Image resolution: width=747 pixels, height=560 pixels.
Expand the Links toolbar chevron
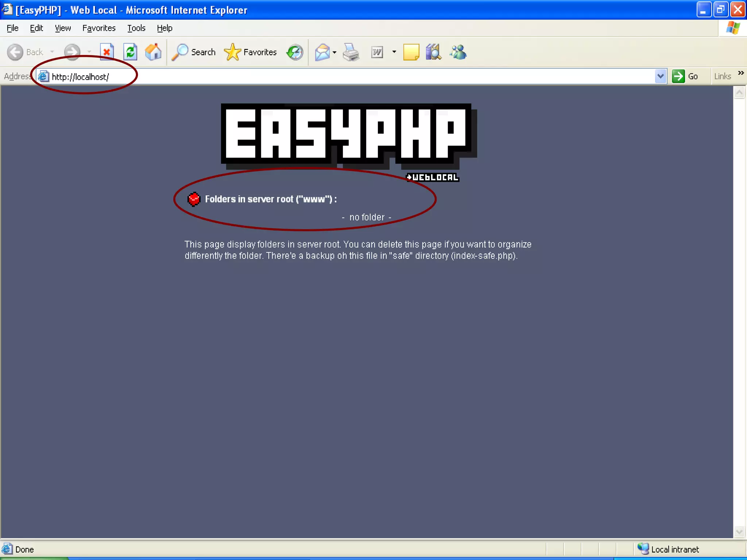[x=741, y=73]
